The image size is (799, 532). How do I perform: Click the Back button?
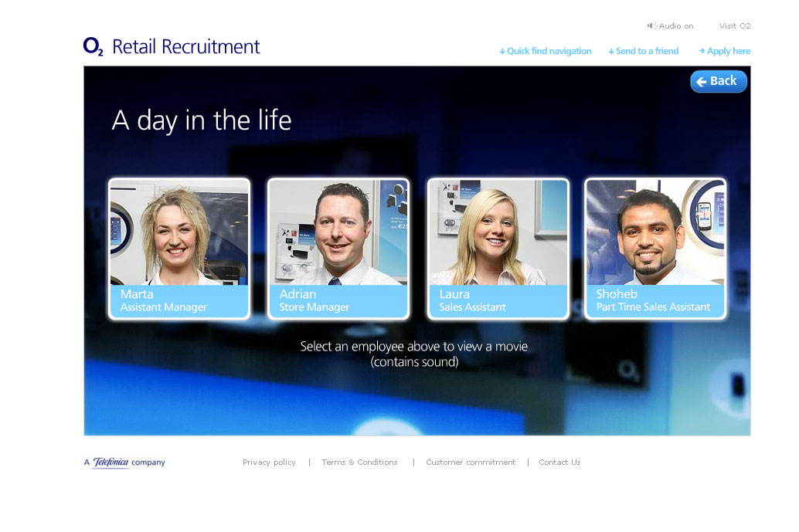[719, 81]
